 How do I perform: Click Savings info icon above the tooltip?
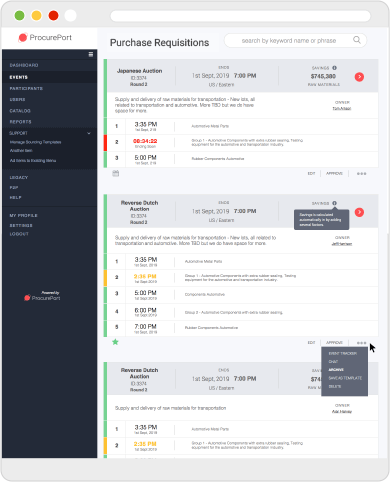pos(334,203)
